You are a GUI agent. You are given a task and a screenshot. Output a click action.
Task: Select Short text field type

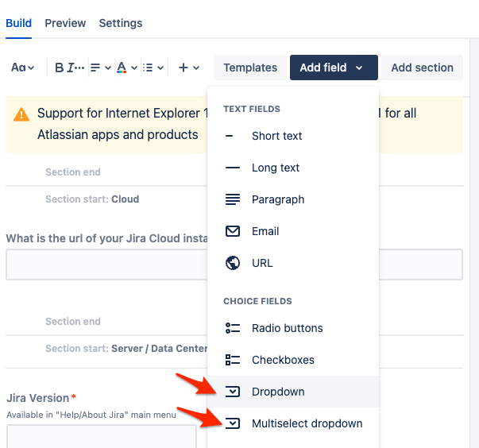click(x=276, y=136)
